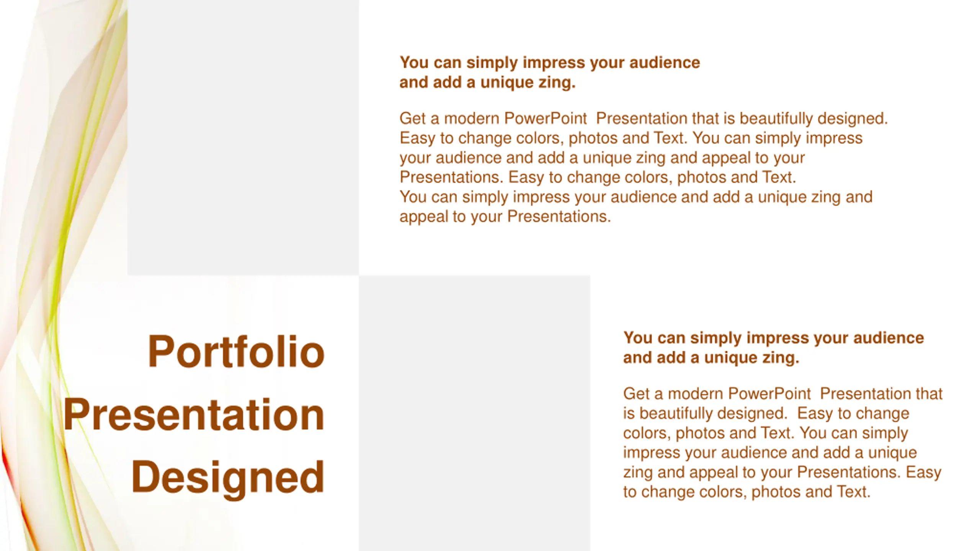
Task: Click the bottom-right bold heading text
Action: (x=773, y=338)
